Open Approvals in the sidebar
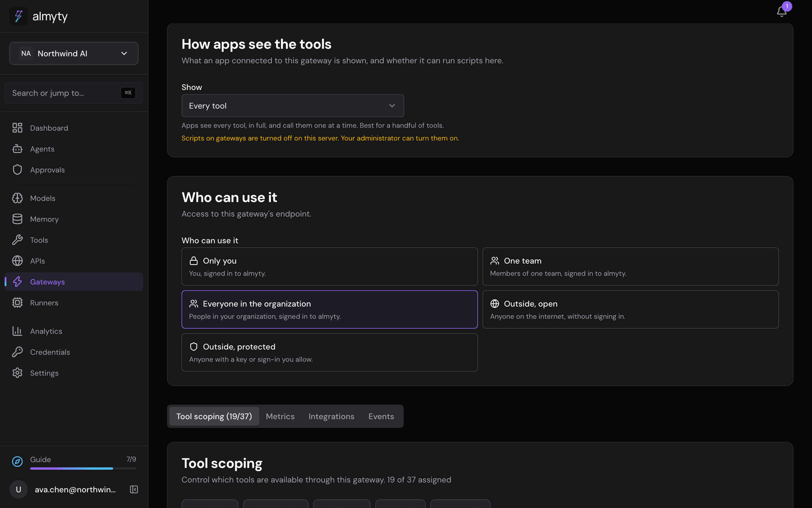Image resolution: width=812 pixels, height=508 pixels. pos(74,170)
